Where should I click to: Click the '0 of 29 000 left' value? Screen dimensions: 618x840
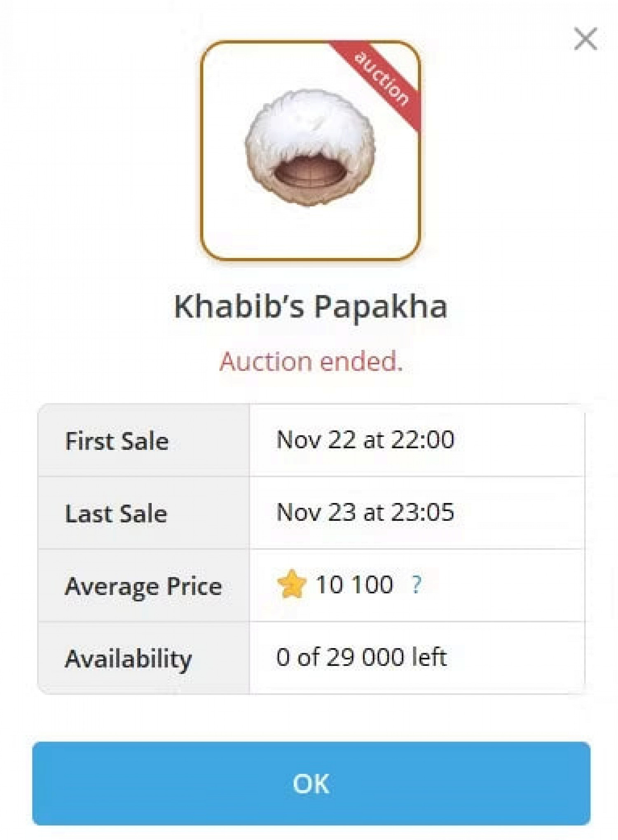click(361, 657)
